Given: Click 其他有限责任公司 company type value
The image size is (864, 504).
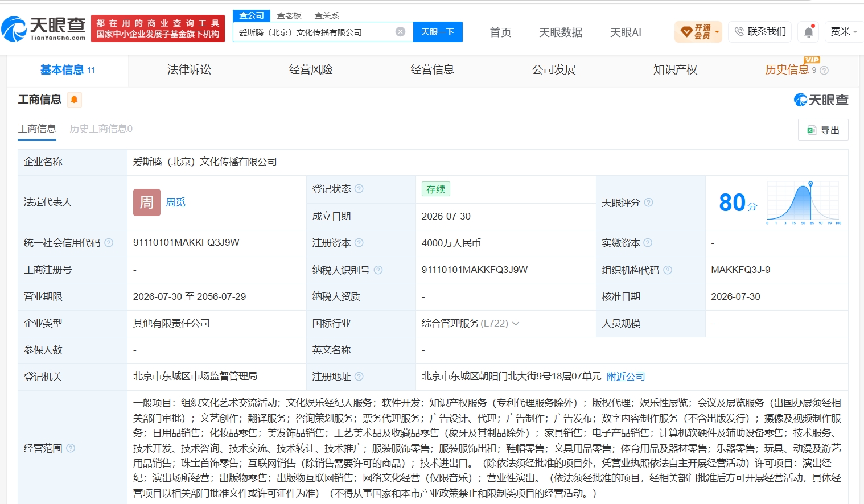Looking at the screenshot, I should 171,323.
